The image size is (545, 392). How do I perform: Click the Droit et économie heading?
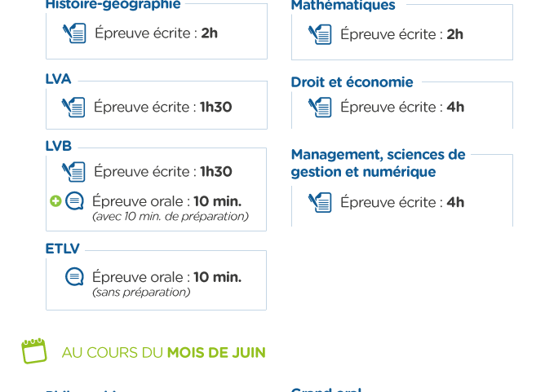coord(352,82)
